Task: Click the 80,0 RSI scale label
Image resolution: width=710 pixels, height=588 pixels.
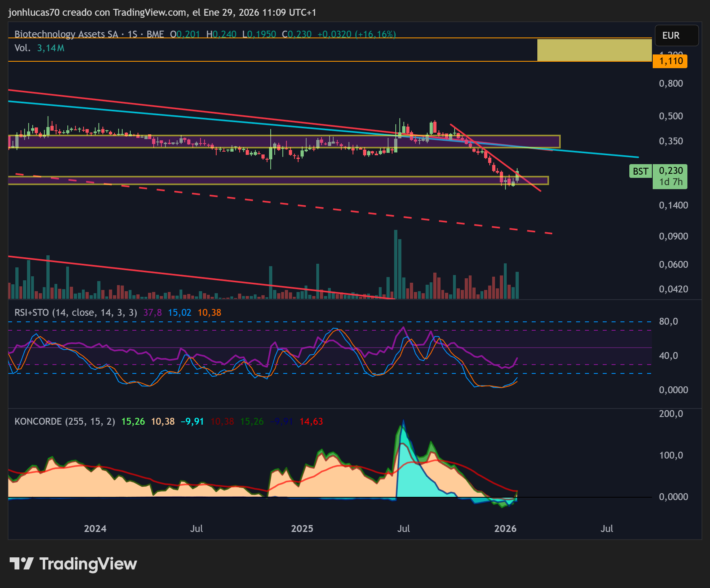Action: click(x=668, y=321)
